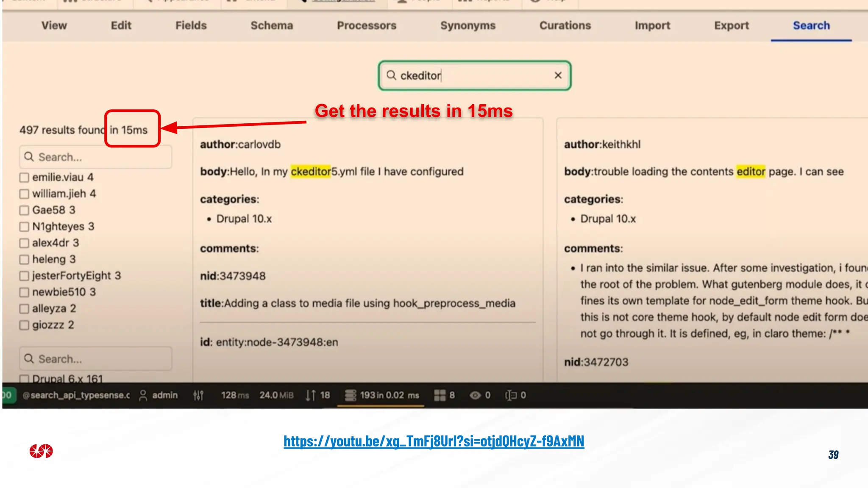Click the 24.0 MiB memory usage entry
868x488 pixels.
[276, 395]
